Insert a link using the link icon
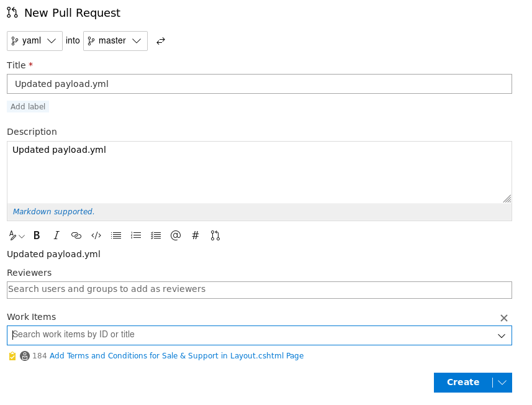 click(76, 235)
